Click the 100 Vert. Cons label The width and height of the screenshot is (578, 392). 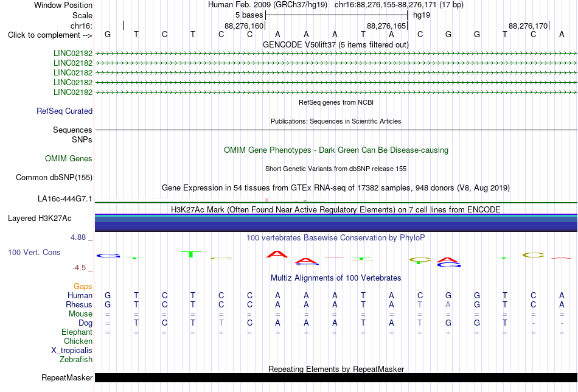coord(34,252)
